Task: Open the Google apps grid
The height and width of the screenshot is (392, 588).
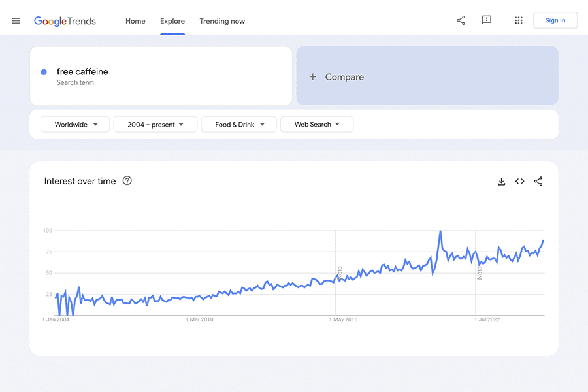Action: click(x=518, y=20)
